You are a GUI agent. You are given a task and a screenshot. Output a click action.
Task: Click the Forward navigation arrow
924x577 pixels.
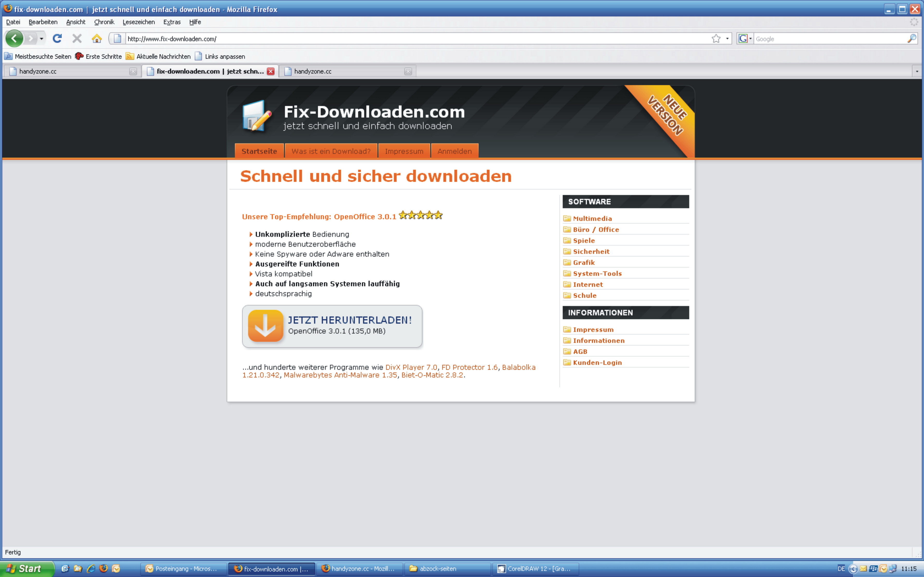31,39
